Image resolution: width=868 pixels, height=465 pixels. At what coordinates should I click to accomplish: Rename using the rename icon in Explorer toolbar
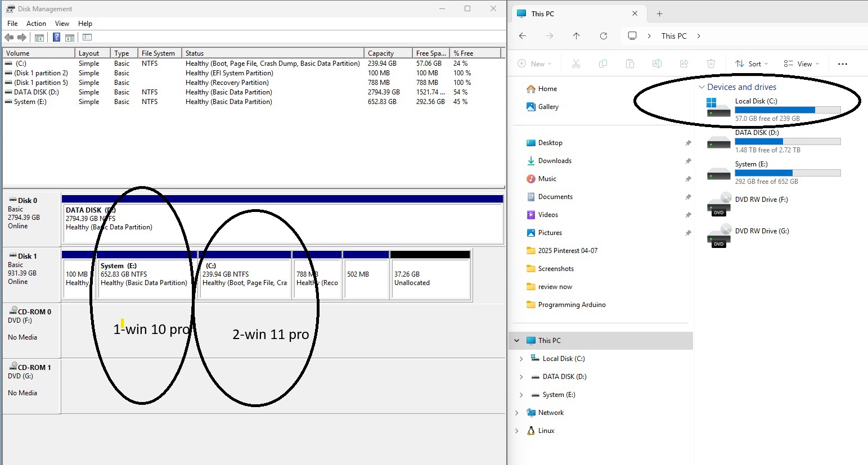(656, 64)
